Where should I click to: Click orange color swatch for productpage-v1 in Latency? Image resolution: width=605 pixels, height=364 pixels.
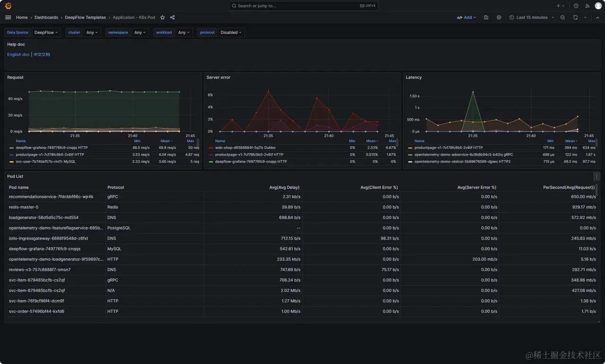coord(410,148)
